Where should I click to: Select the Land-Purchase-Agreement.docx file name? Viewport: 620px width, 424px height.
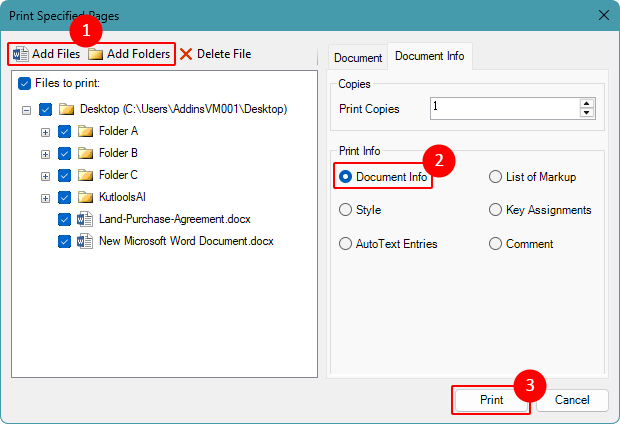[175, 219]
